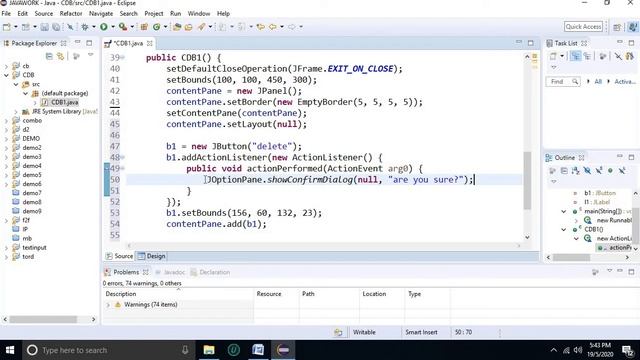Click Type here to search box

(109, 350)
